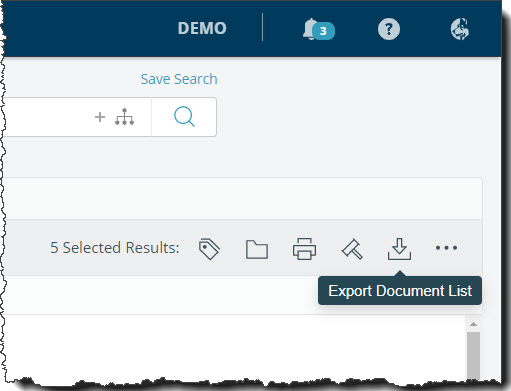Click the gavel icon in results toolbar

[352, 249]
